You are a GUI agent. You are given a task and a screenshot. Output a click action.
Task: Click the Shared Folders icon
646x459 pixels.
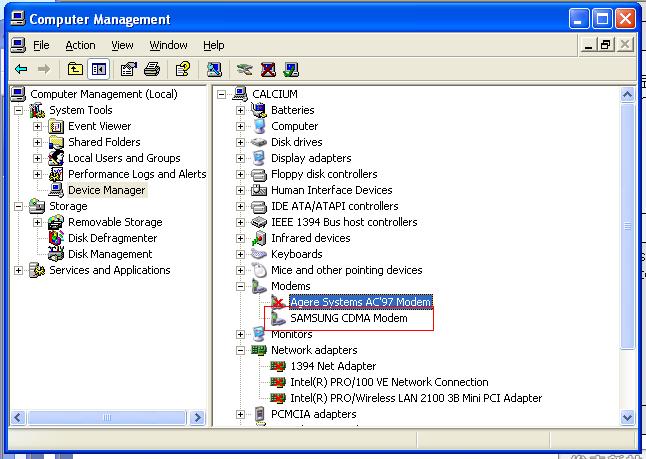point(56,142)
